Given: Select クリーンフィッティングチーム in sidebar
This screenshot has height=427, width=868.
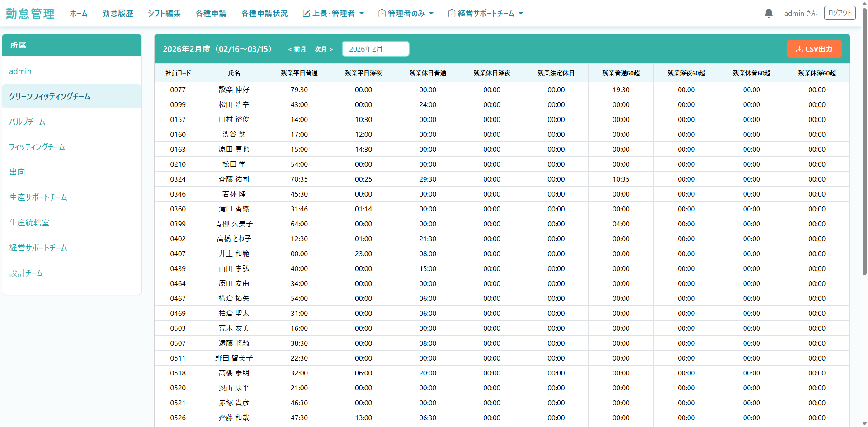Looking at the screenshot, I should point(71,96).
